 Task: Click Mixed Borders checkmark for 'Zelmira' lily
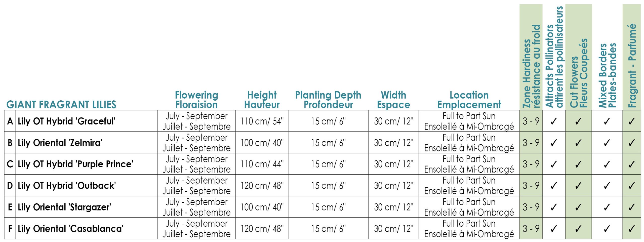pyautogui.click(x=607, y=143)
